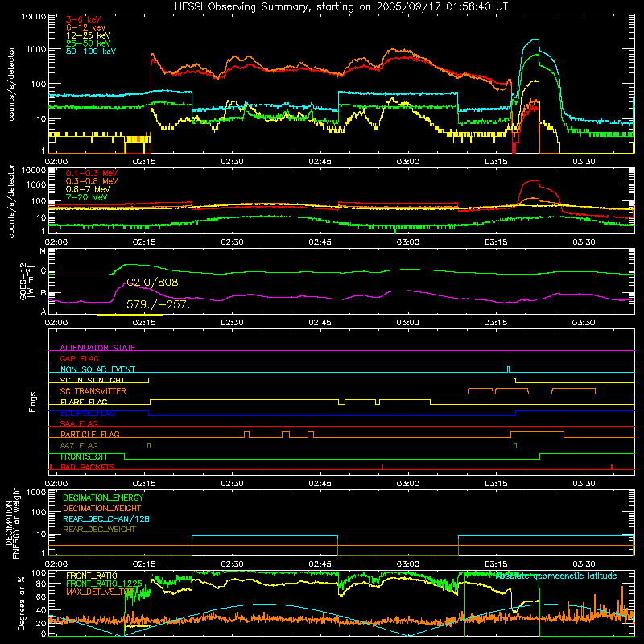Click the 03:15 tick label under GOES plot
The width and height of the screenshot is (644, 644).
[x=496, y=323]
